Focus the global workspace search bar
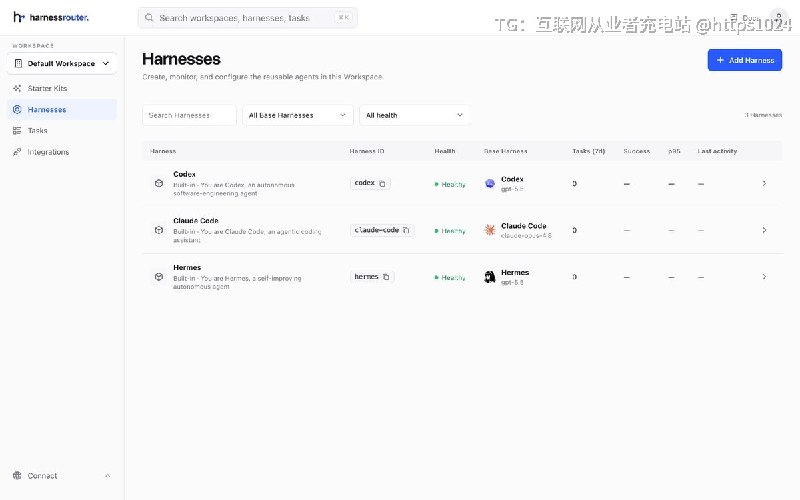800x500 pixels. tap(247, 18)
